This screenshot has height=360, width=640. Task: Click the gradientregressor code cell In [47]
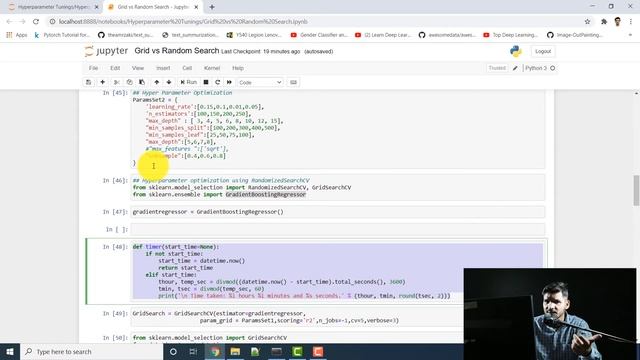(x=338, y=212)
